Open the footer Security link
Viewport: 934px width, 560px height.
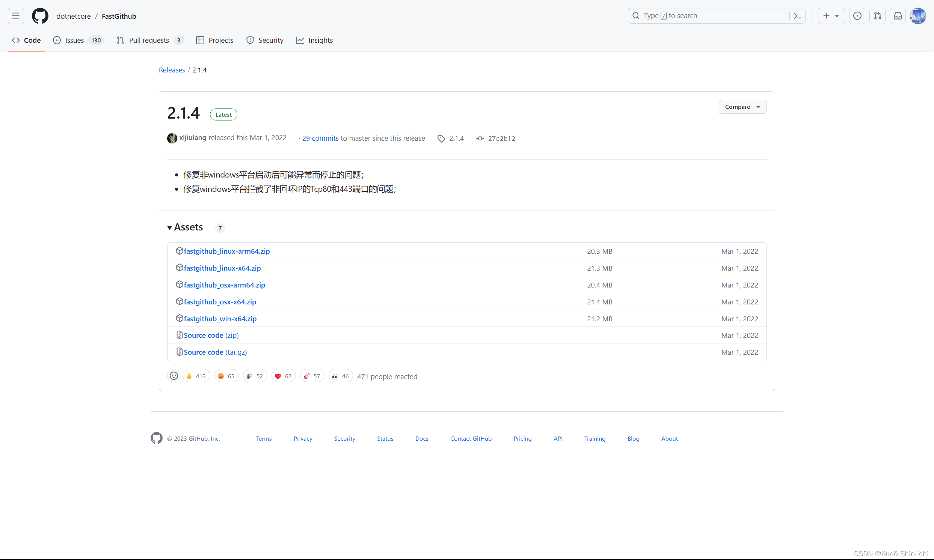(x=344, y=439)
